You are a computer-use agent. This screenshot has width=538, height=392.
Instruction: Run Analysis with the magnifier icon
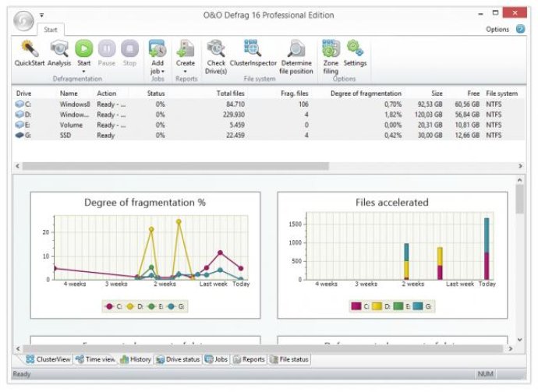[x=59, y=48]
